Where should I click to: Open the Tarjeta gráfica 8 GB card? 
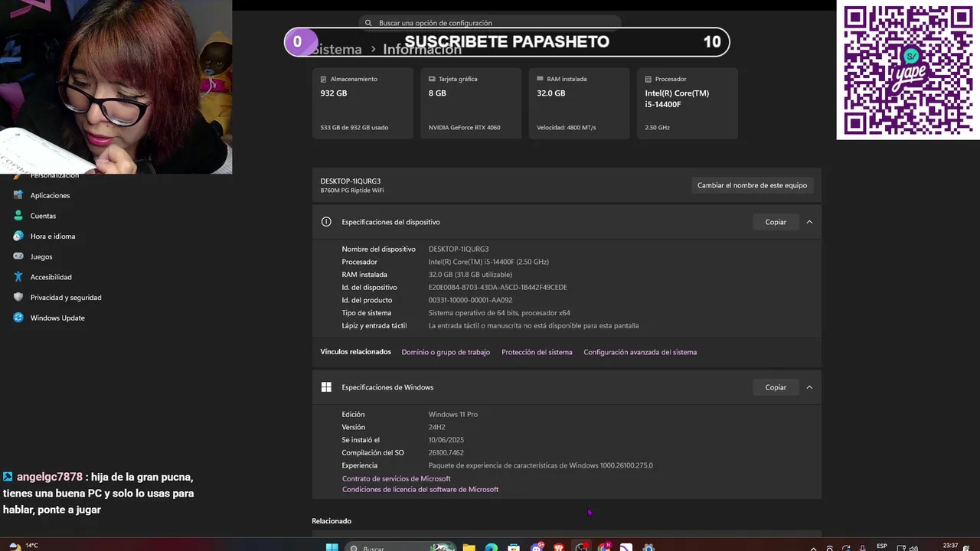click(471, 103)
